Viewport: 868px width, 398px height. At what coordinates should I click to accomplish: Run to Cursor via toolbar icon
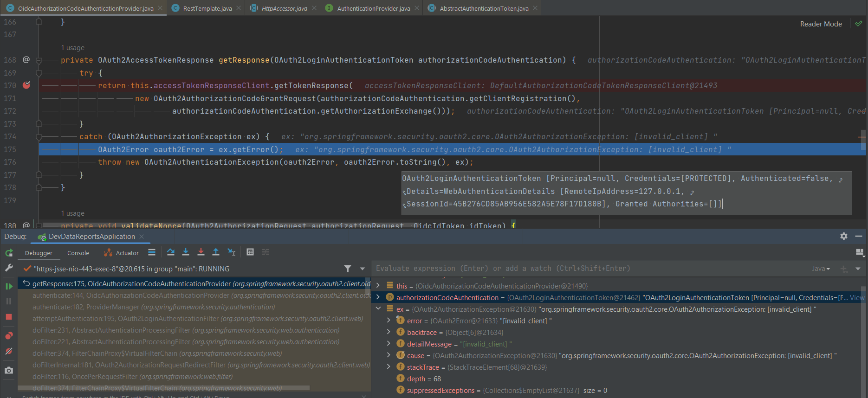[231, 252]
